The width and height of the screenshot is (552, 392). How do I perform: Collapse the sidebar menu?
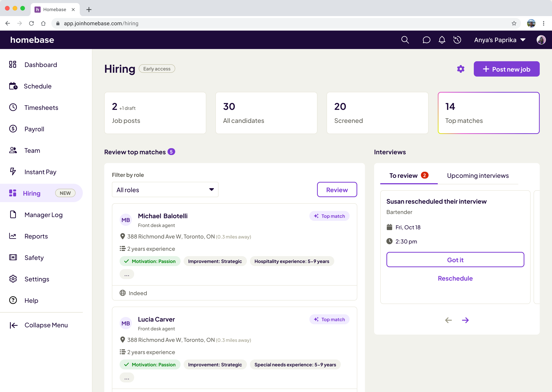[x=39, y=325]
